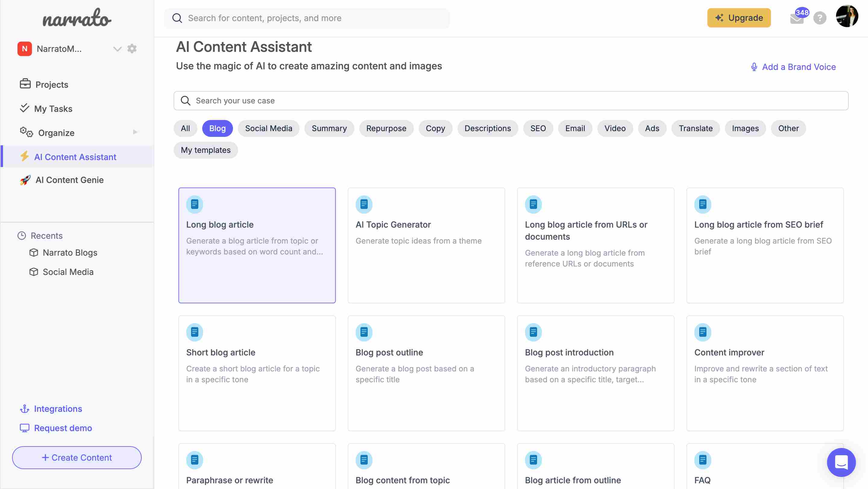Screen dimensions: 868x489
Task: Open the chat support bubble
Action: (x=841, y=462)
